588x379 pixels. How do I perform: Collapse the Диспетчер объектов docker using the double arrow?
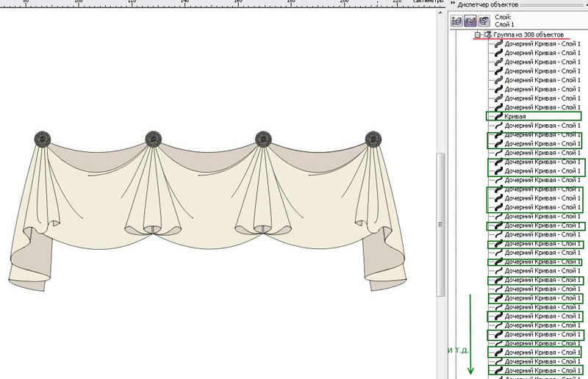pos(452,4)
